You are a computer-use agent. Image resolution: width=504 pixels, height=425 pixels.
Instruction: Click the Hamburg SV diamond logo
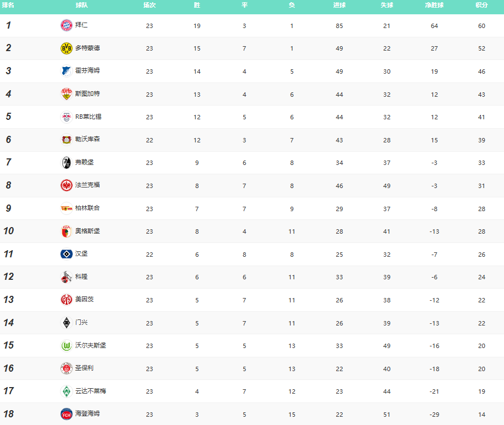click(x=66, y=254)
